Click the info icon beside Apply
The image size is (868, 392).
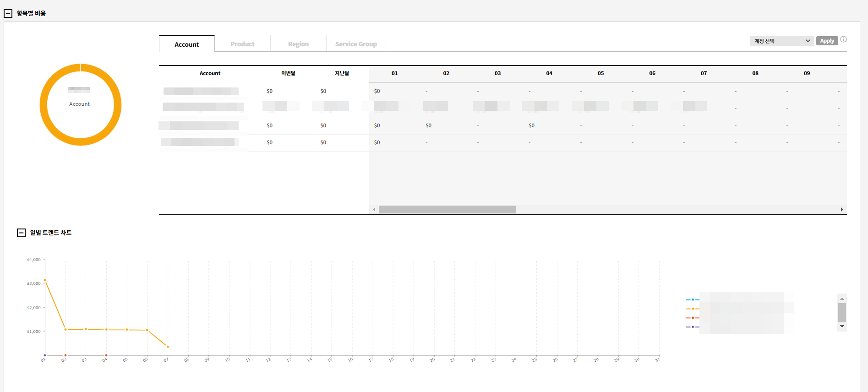(843, 39)
